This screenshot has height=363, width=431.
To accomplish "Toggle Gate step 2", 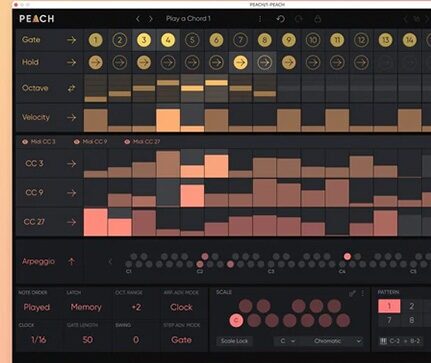I will click(120, 40).
